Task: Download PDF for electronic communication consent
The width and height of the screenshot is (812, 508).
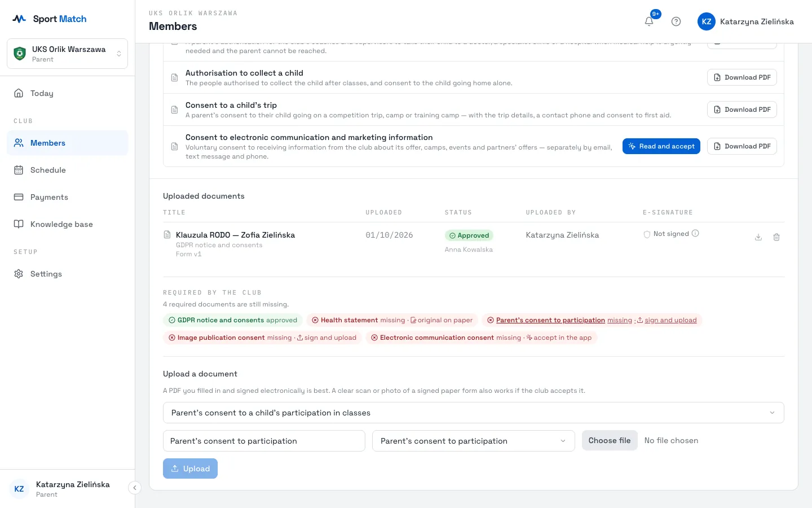Action: (x=742, y=146)
